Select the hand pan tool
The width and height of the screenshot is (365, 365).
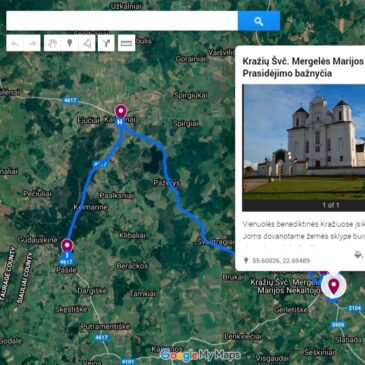pyautogui.click(x=53, y=43)
